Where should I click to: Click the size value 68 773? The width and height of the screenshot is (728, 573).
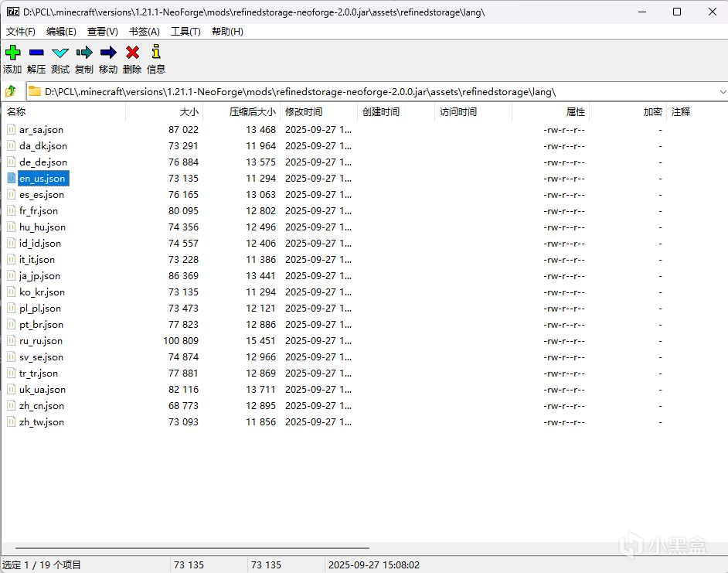pyautogui.click(x=183, y=406)
